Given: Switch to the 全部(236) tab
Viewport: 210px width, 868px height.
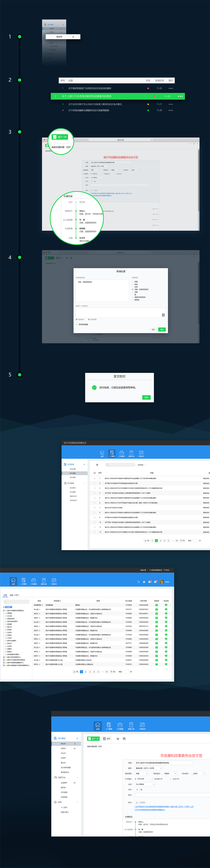Looking at the screenshot, I should 14,595.
